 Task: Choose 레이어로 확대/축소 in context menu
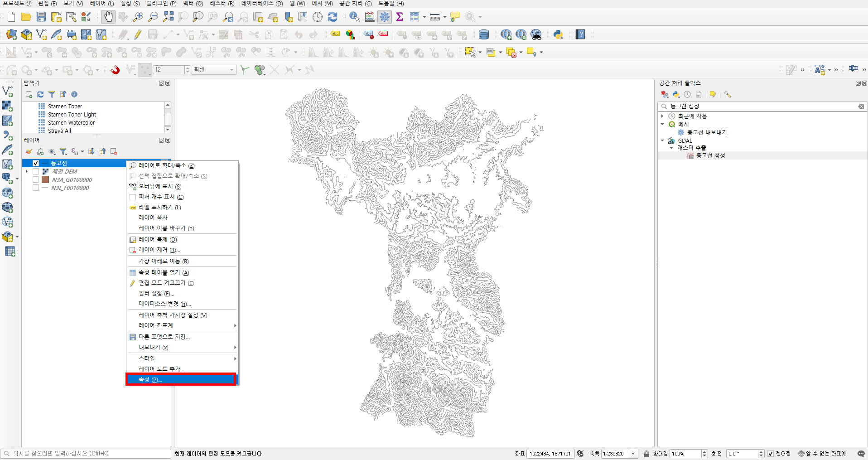click(182, 165)
